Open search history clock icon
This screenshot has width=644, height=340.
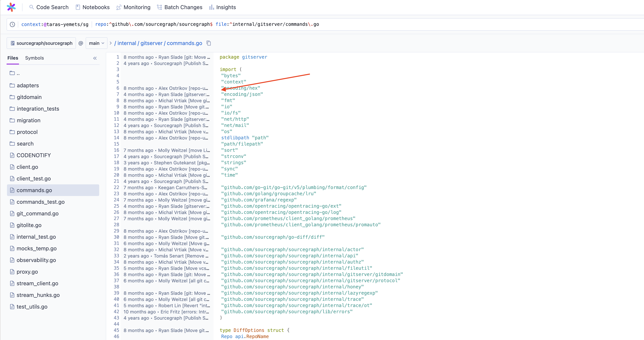[12, 24]
